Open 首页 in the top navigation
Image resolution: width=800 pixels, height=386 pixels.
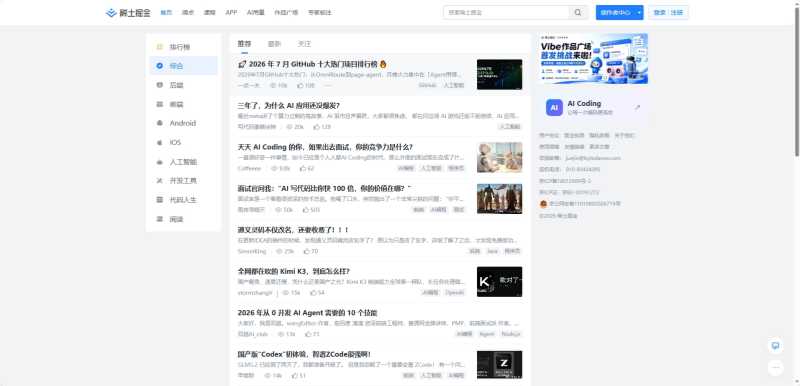[166, 13]
